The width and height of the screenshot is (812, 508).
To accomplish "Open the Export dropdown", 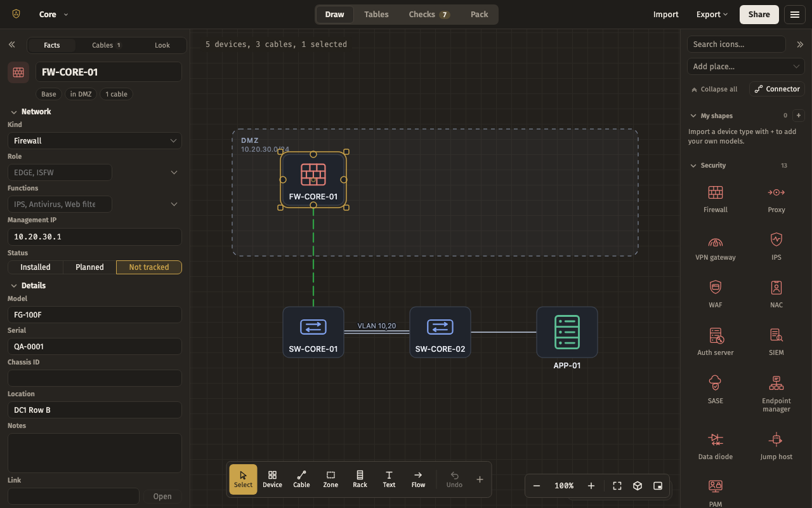I will 712,14.
